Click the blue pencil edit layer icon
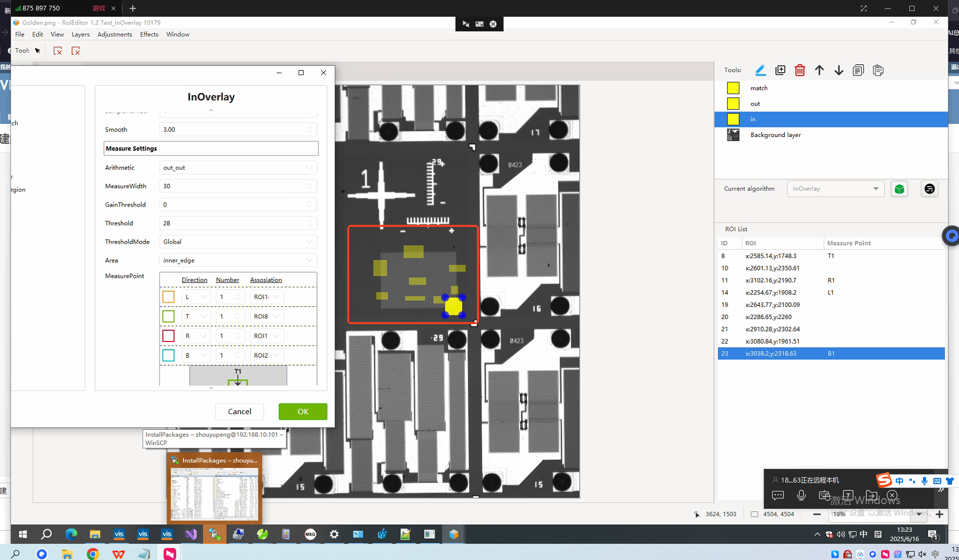The image size is (959, 560). 760,70
